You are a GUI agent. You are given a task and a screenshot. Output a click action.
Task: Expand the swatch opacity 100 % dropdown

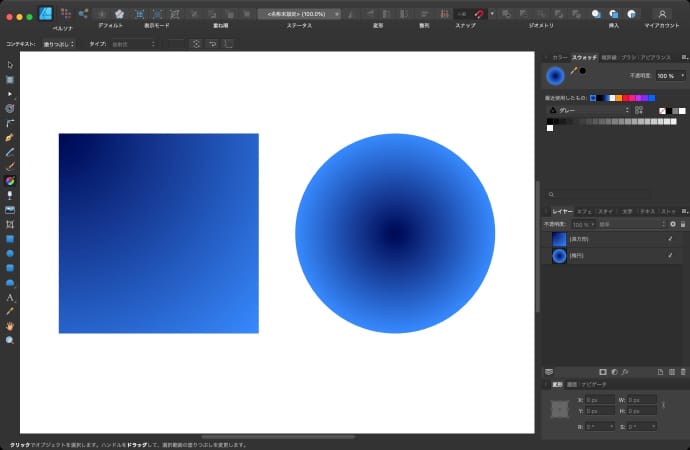[x=683, y=76]
